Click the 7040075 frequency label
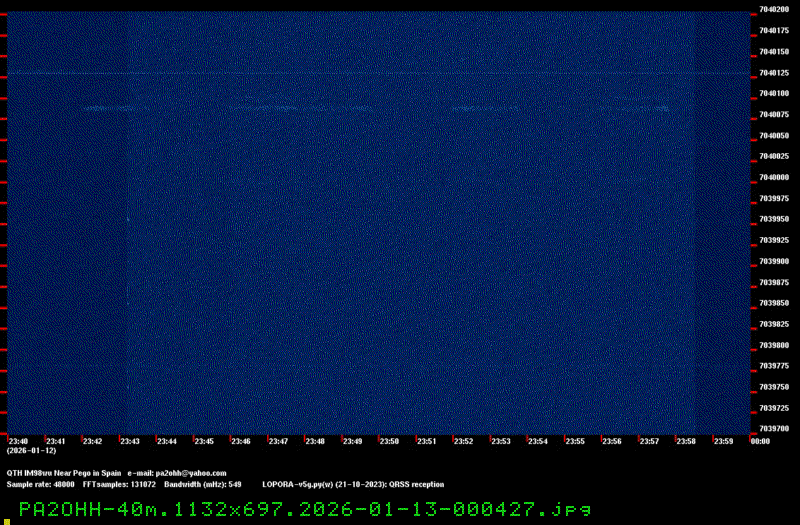 pos(774,115)
